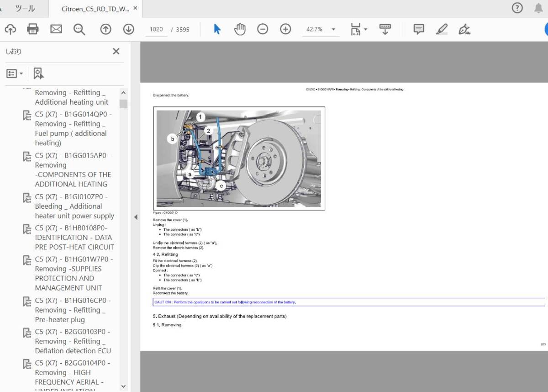This screenshot has height=392, width=548.
Task: Open bookmark B1HG01W7P0 Supplies Protection Management
Action: pyautogui.click(x=74, y=273)
